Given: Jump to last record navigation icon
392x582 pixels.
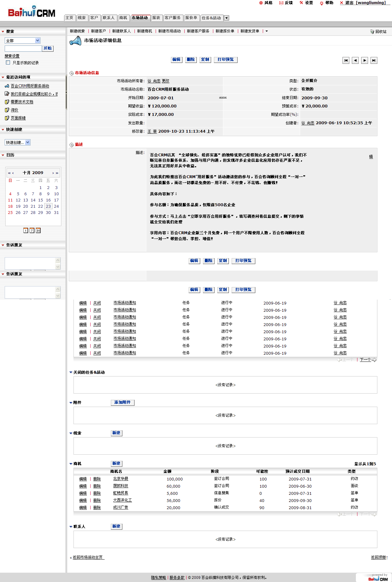Looking at the screenshot, I should click(x=374, y=60).
